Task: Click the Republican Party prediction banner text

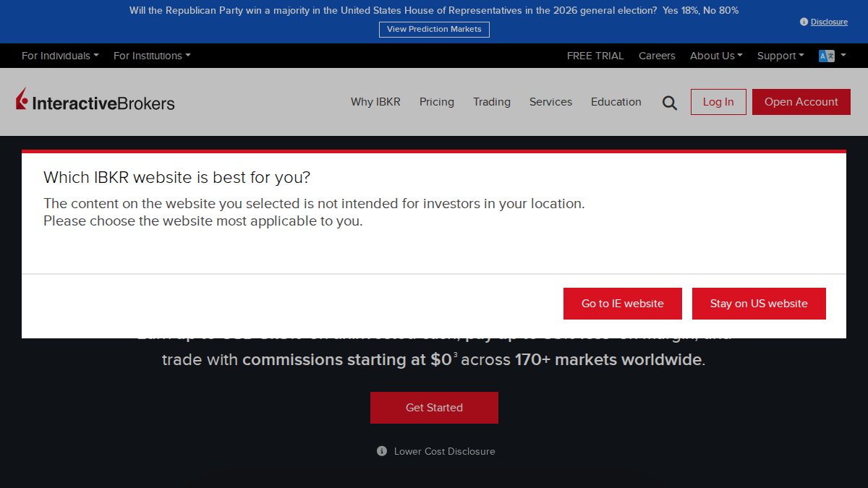Action: pyautogui.click(x=434, y=11)
